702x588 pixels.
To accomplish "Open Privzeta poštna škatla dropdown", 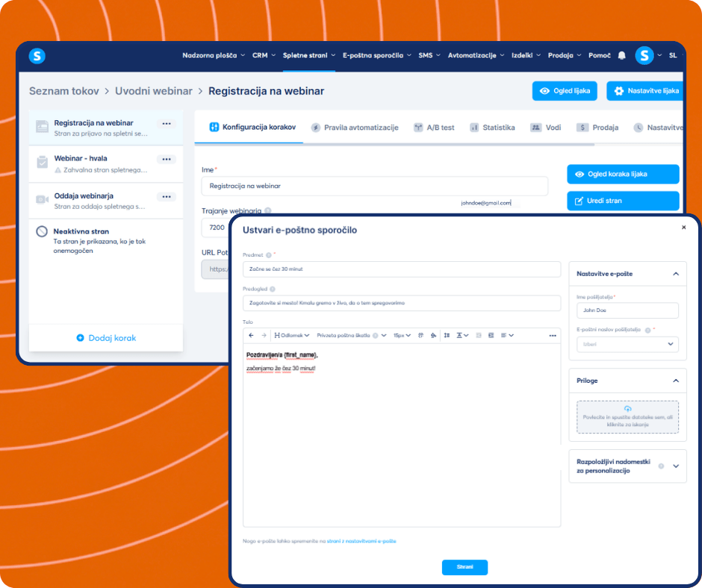I will (352, 335).
